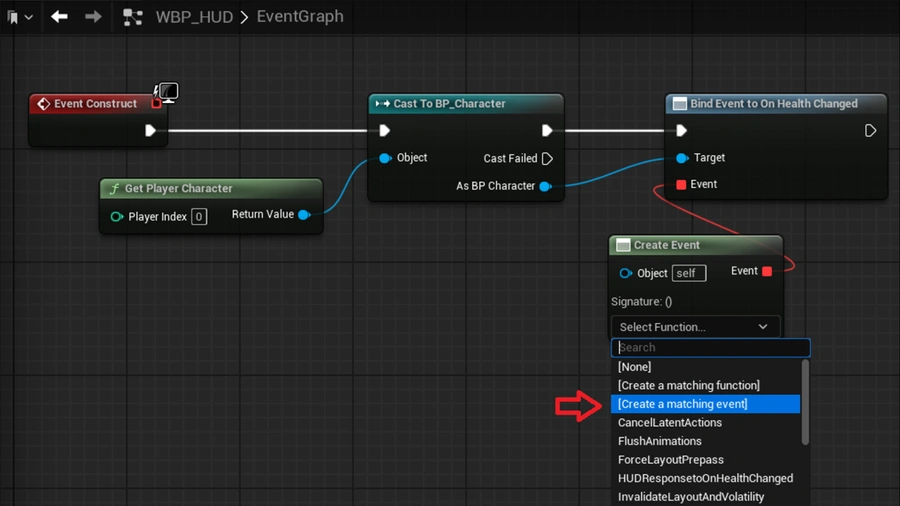Screen dimensions: 900x506
Task: Click the back navigation arrow
Action: coord(59,17)
